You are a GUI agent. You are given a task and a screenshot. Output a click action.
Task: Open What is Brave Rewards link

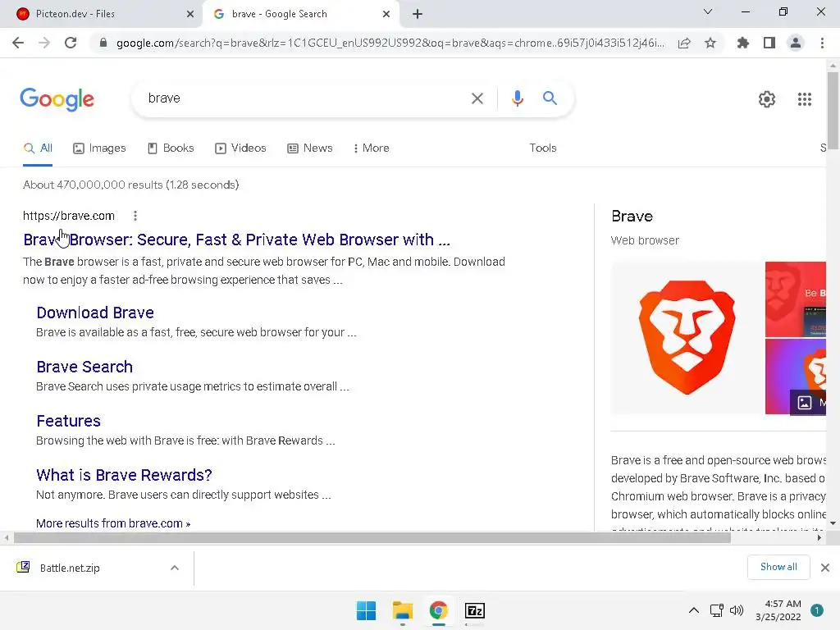[124, 475]
